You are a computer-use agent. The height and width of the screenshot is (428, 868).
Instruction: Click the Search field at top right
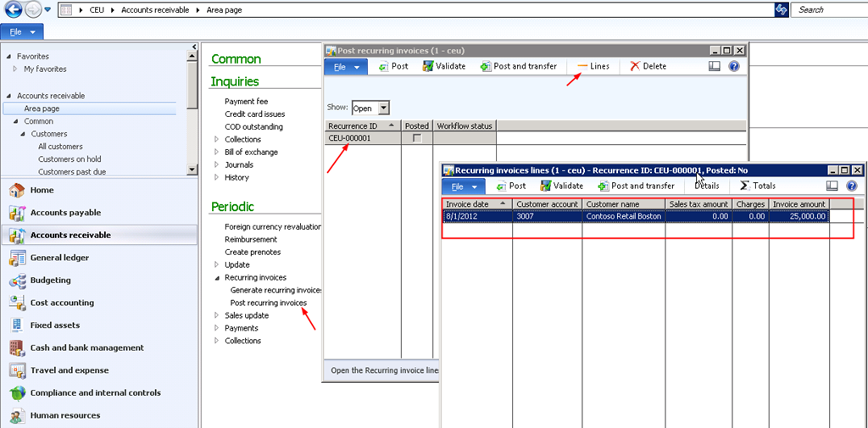829,9
